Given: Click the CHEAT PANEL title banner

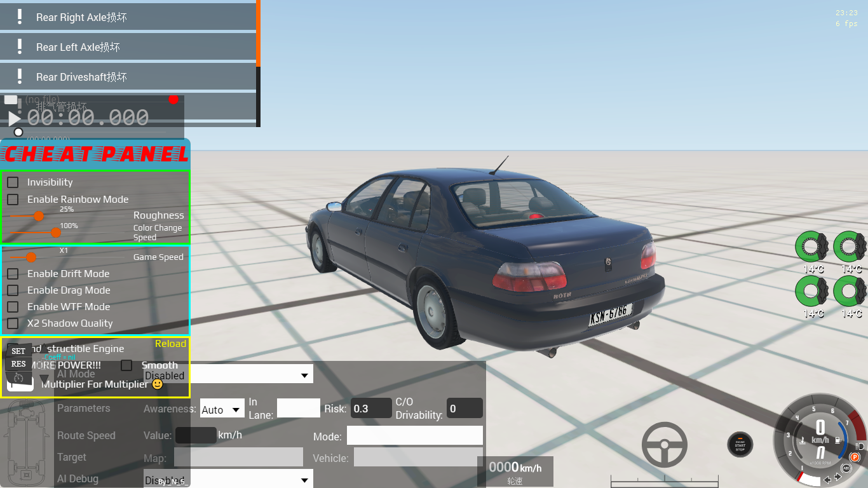Looking at the screenshot, I should pyautogui.click(x=95, y=154).
